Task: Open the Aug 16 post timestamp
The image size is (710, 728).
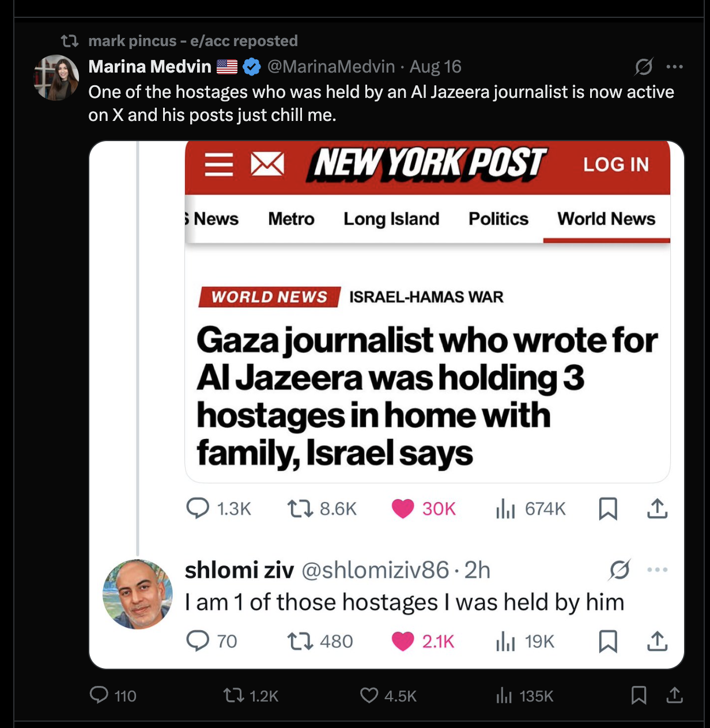Action: (436, 67)
